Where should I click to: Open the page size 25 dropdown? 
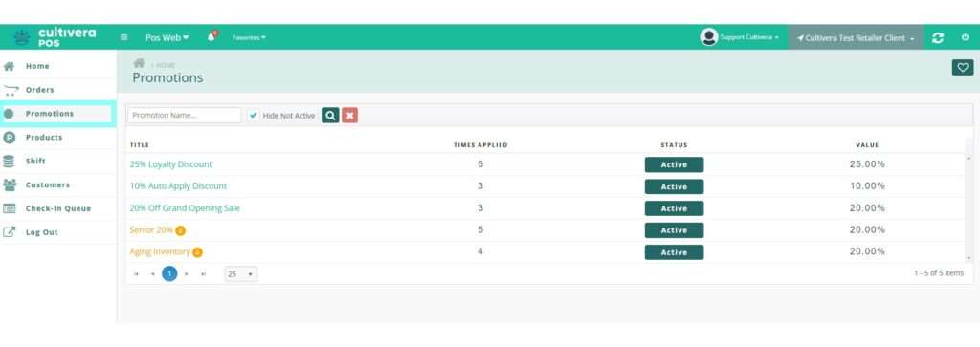[240, 274]
